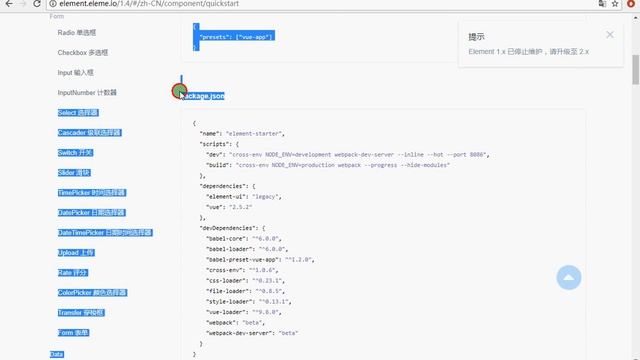Open Cascader 级联选择器 sidebar link
Screen dimensions: 640x360
tap(89, 133)
